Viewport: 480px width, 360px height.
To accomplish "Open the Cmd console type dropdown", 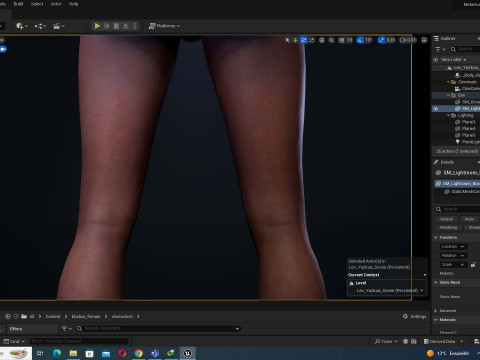I will click(x=14, y=341).
